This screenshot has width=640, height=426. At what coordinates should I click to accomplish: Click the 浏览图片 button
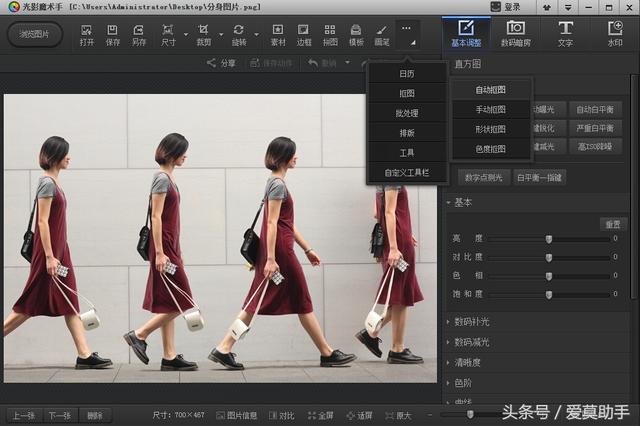[34, 34]
